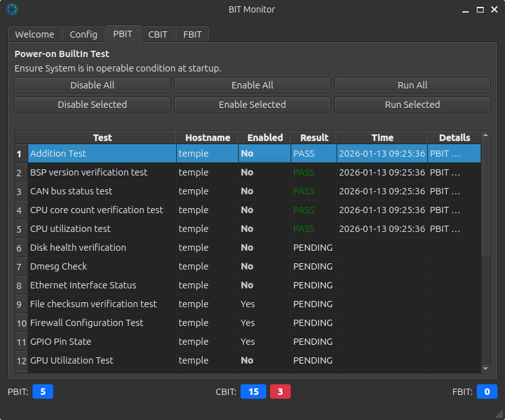Toggle Enabled cell for File checksum verification test

pos(248,304)
